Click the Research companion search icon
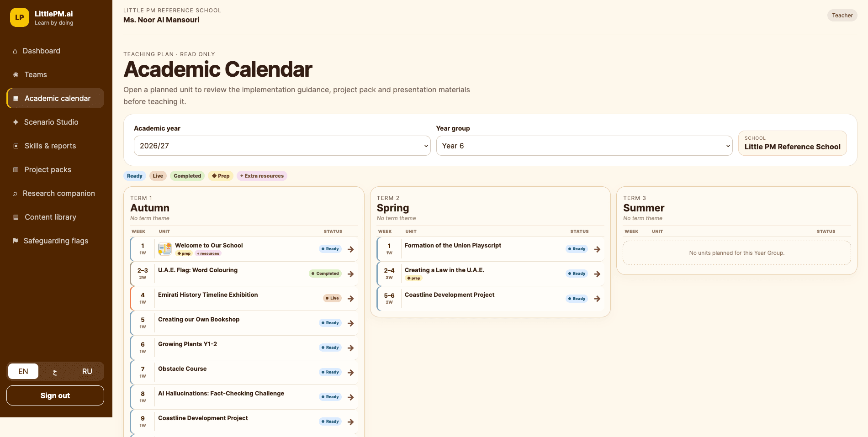Image resolution: width=868 pixels, height=437 pixels. click(x=15, y=194)
